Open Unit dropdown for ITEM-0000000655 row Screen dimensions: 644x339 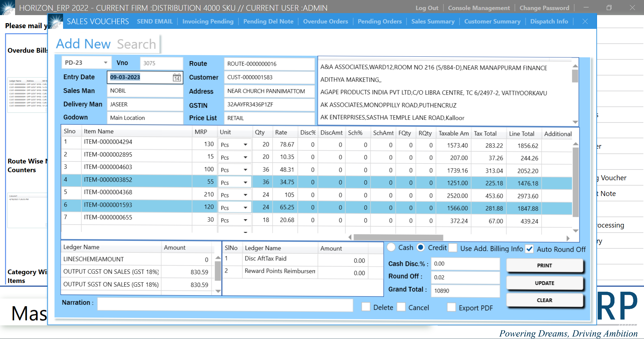click(245, 220)
